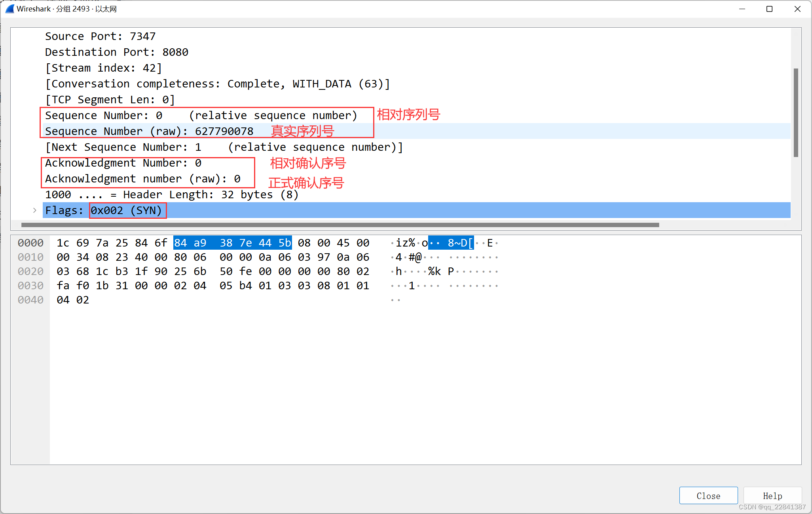Viewport: 812px width, 514px height.
Task: Click the vertical scrollbar of details pane
Action: tap(796, 113)
